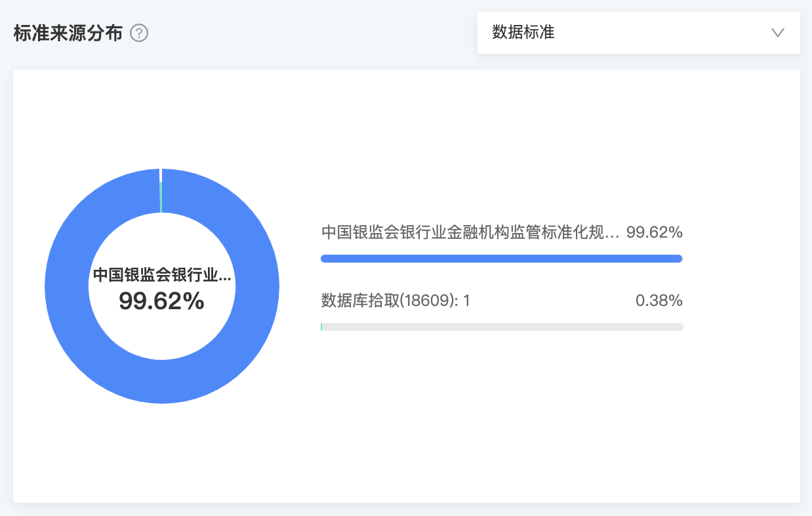Click the gray progress bar under 数据库拾取
Viewport: 812px width, 516px height.
(x=502, y=327)
